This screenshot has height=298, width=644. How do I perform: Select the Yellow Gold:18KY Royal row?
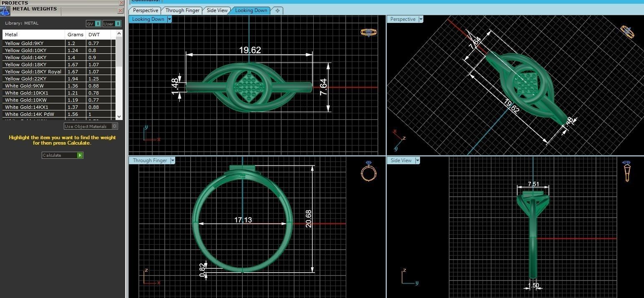[59, 72]
